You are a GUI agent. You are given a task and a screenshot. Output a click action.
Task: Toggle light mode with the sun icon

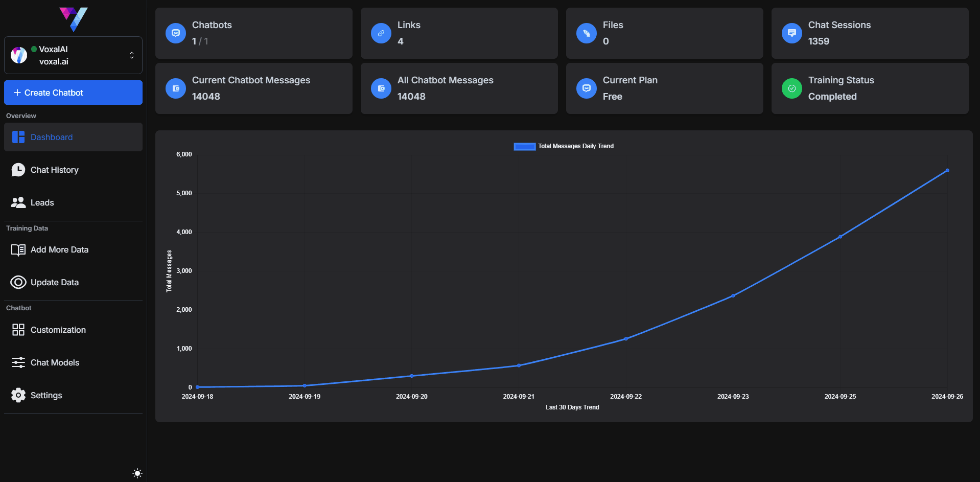pos(137,473)
